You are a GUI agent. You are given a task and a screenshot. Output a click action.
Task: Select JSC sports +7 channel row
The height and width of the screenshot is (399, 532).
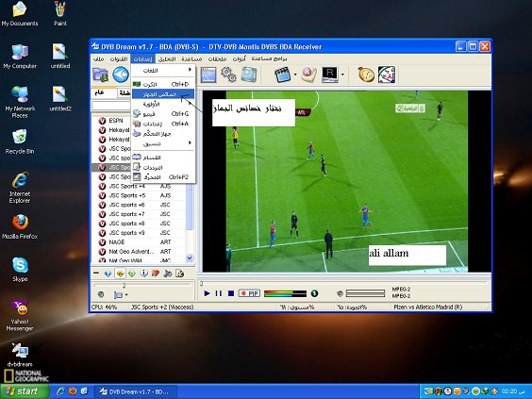click(x=139, y=214)
